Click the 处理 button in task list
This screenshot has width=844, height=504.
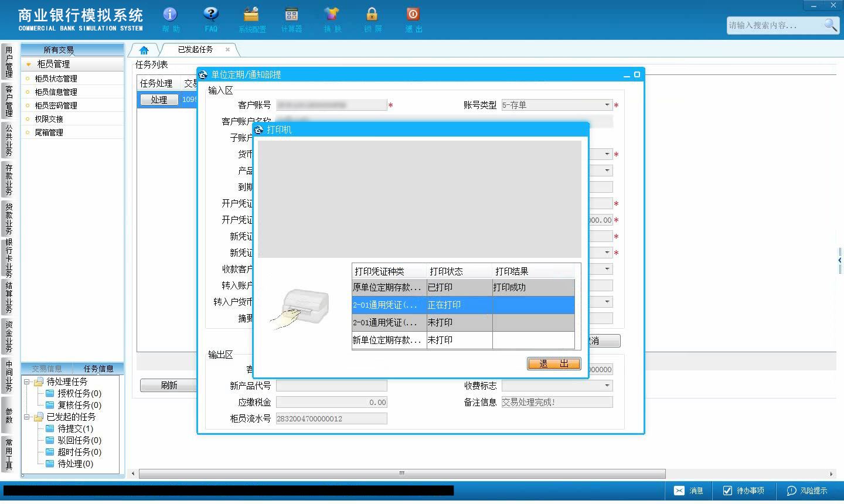(x=159, y=100)
